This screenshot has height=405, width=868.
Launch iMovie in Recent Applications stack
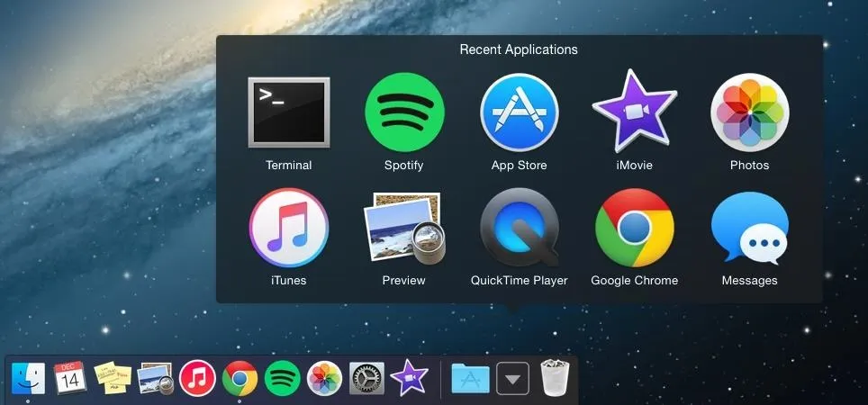[x=635, y=111]
